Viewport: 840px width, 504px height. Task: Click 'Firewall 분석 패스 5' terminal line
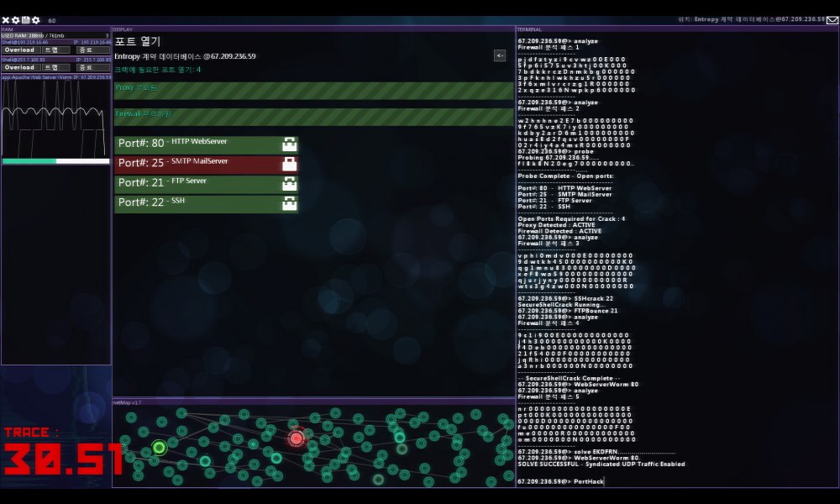[x=548, y=396]
